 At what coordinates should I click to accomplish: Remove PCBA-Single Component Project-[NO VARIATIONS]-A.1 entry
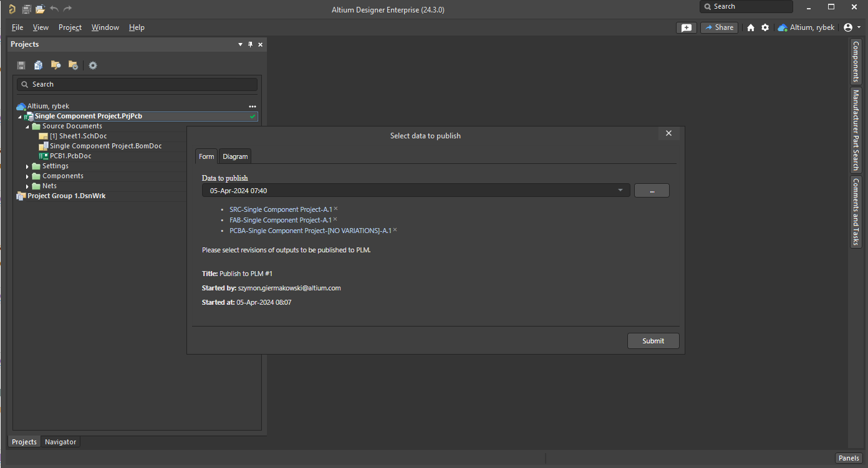pyautogui.click(x=395, y=230)
